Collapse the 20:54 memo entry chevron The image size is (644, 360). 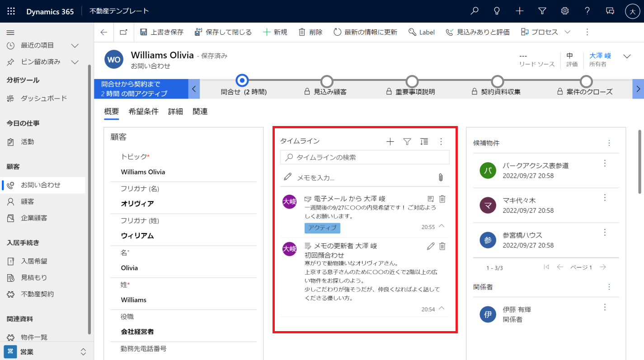(442, 309)
